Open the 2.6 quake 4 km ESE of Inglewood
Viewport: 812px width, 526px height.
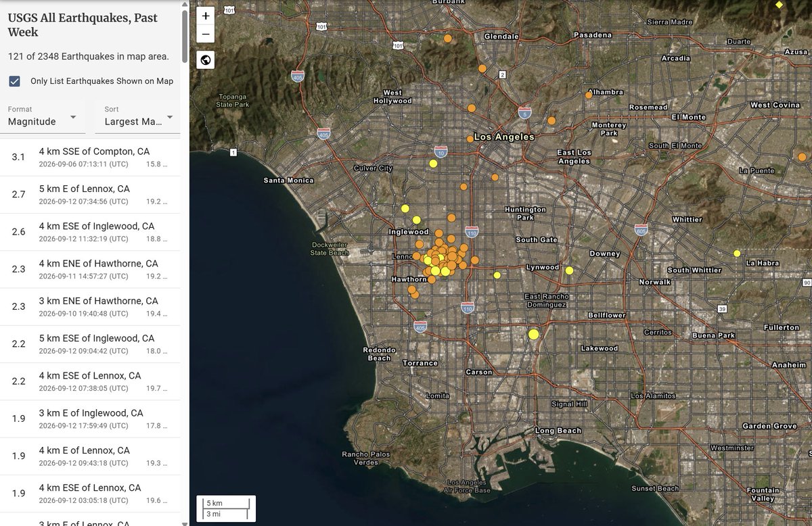coord(90,232)
